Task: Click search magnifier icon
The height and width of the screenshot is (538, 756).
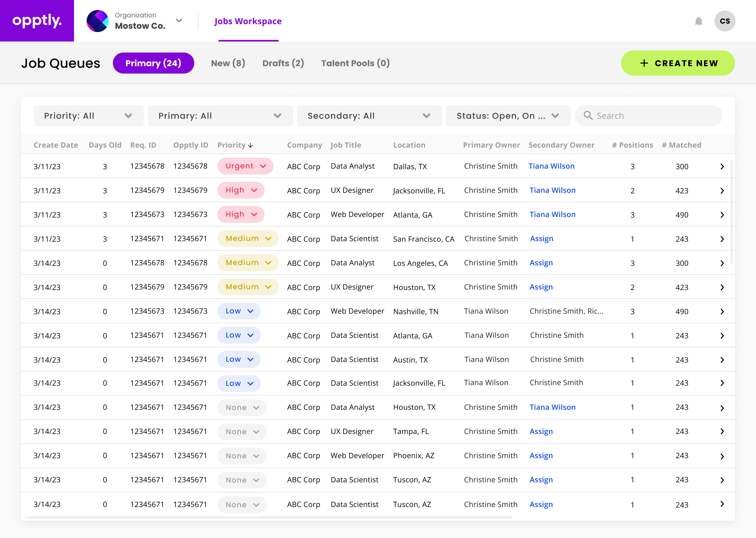Action: click(588, 116)
